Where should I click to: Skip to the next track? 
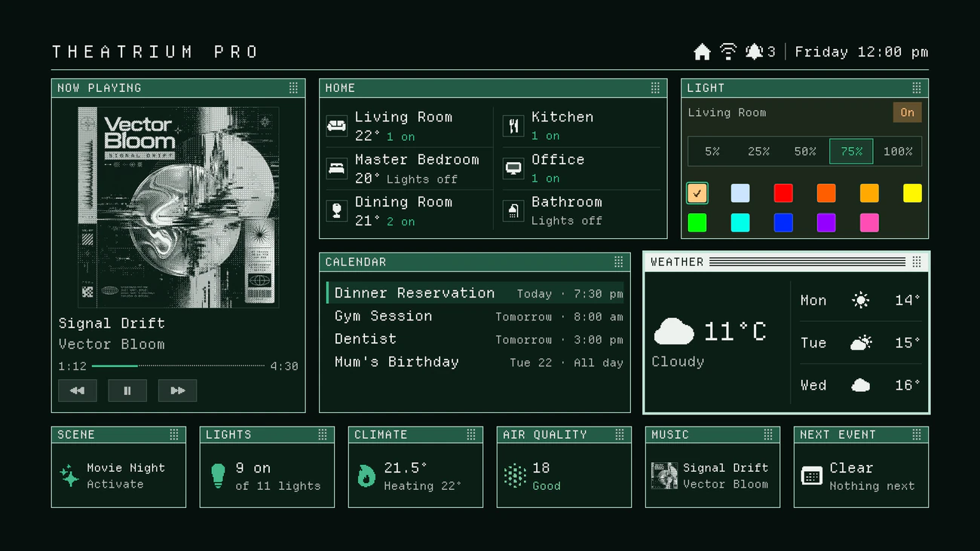tap(177, 390)
